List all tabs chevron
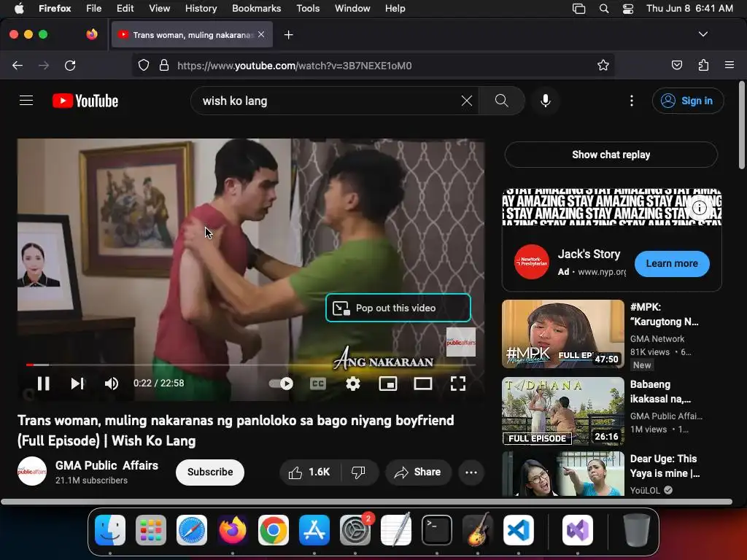The image size is (747, 560). pyautogui.click(x=703, y=34)
